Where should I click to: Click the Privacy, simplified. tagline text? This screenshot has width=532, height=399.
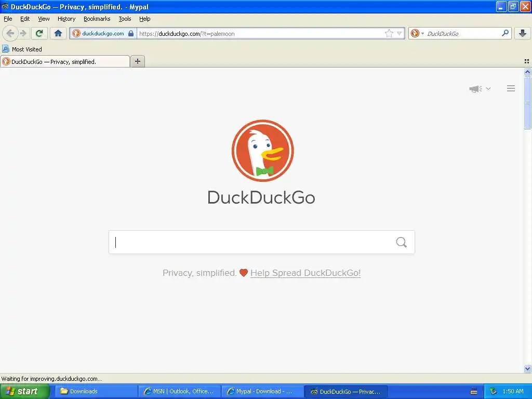pos(199,273)
